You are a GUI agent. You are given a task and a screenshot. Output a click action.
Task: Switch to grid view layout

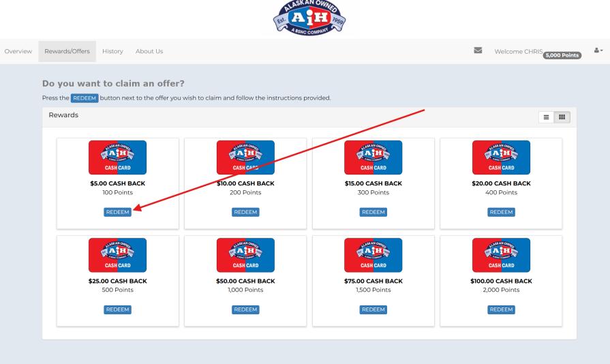click(562, 117)
